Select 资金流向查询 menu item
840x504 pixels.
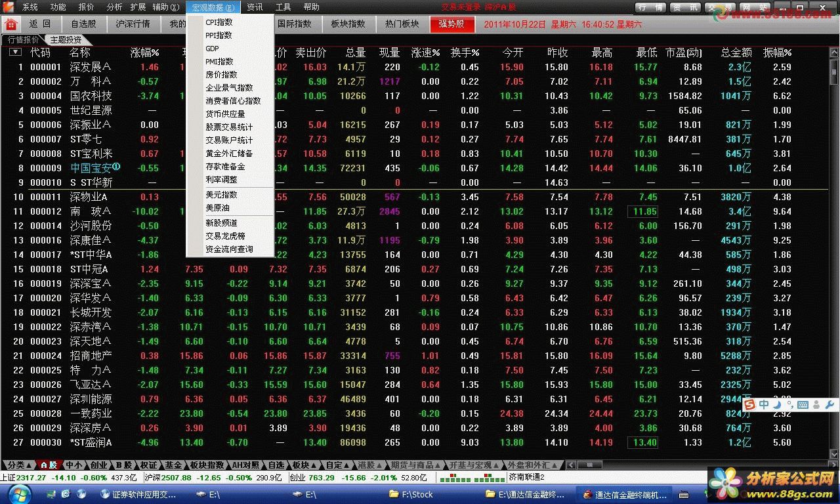pyautogui.click(x=229, y=249)
